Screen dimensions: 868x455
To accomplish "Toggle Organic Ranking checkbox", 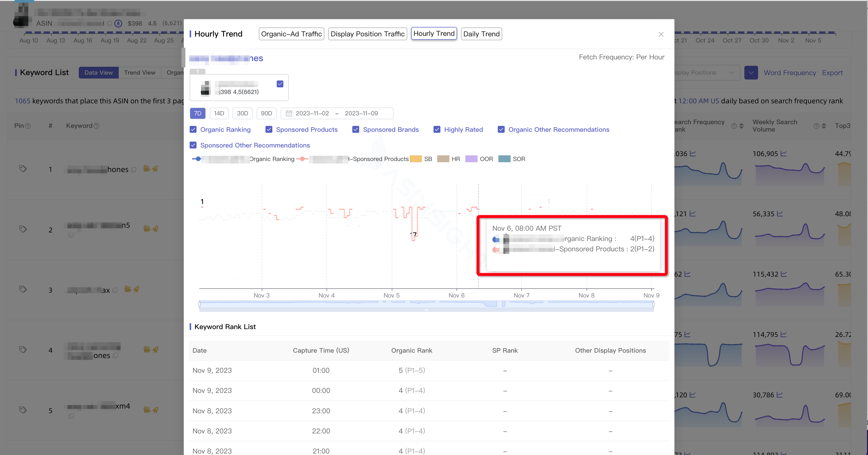I will tap(193, 129).
